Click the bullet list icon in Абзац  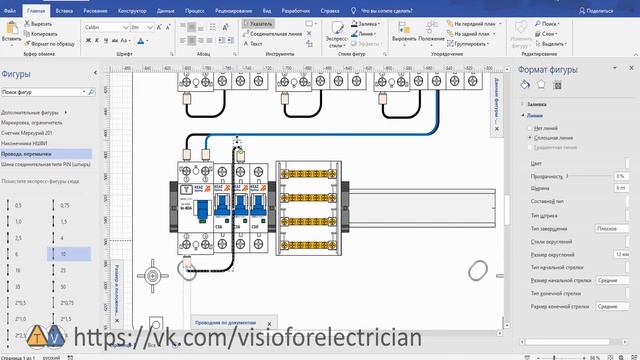pos(213,27)
